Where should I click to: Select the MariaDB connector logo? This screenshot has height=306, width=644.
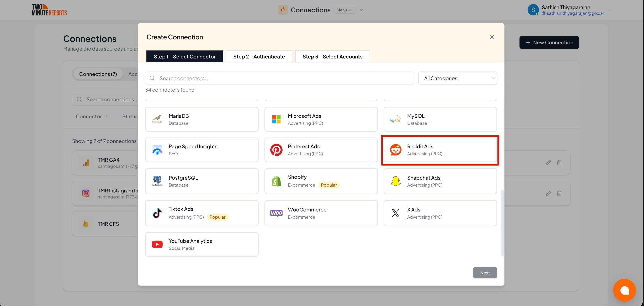(157, 119)
